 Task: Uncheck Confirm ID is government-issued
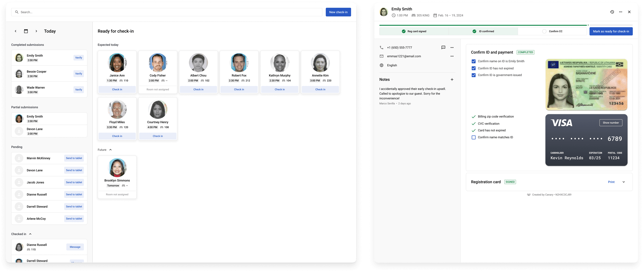[x=474, y=75]
